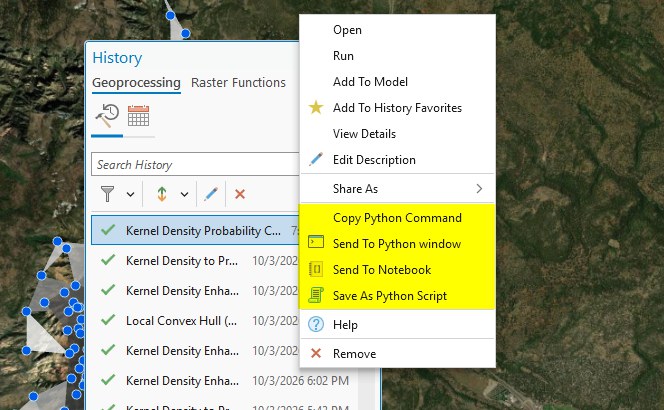Select Kernel Density Probability C... history entry
This screenshot has height=410, width=664.
(x=195, y=230)
